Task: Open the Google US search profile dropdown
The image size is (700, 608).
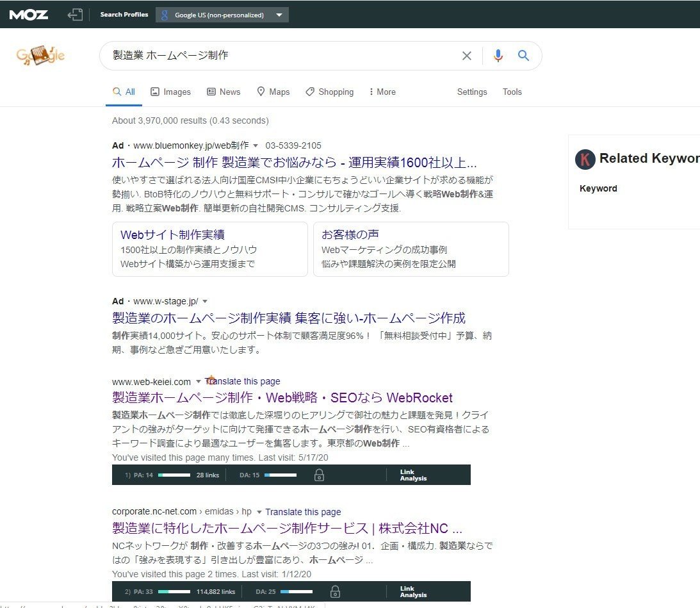Action: point(222,15)
